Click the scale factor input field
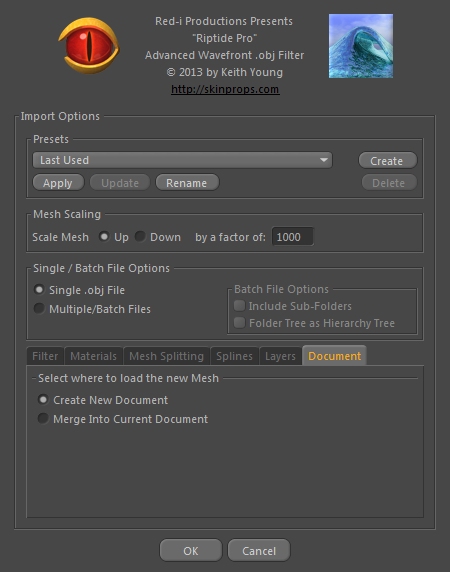This screenshot has height=572, width=450. [292, 237]
